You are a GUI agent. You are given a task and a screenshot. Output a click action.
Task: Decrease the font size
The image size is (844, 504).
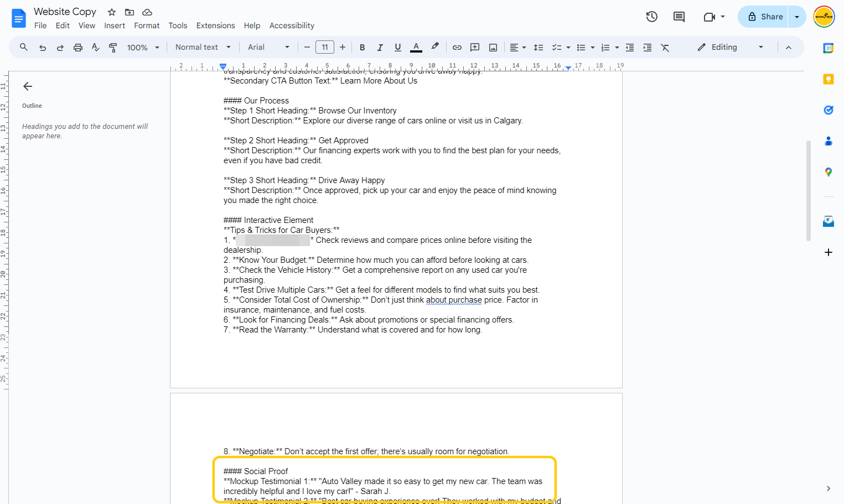307,48
